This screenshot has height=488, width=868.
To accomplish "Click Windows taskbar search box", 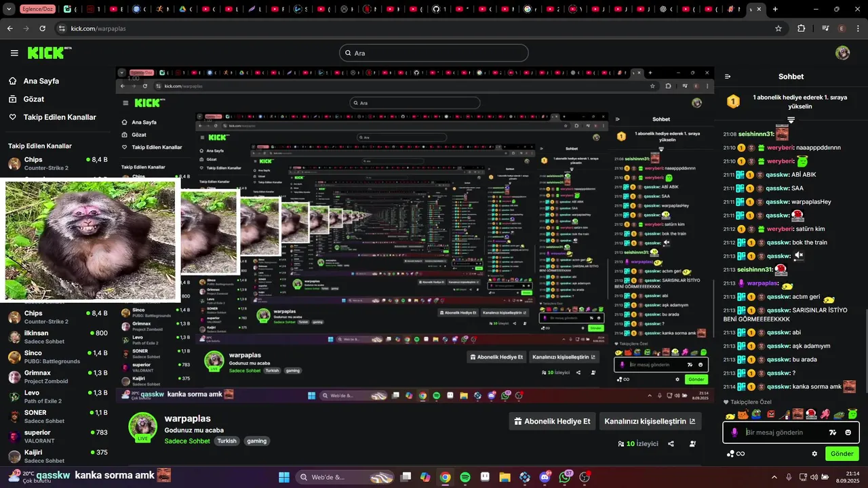I will tap(343, 477).
